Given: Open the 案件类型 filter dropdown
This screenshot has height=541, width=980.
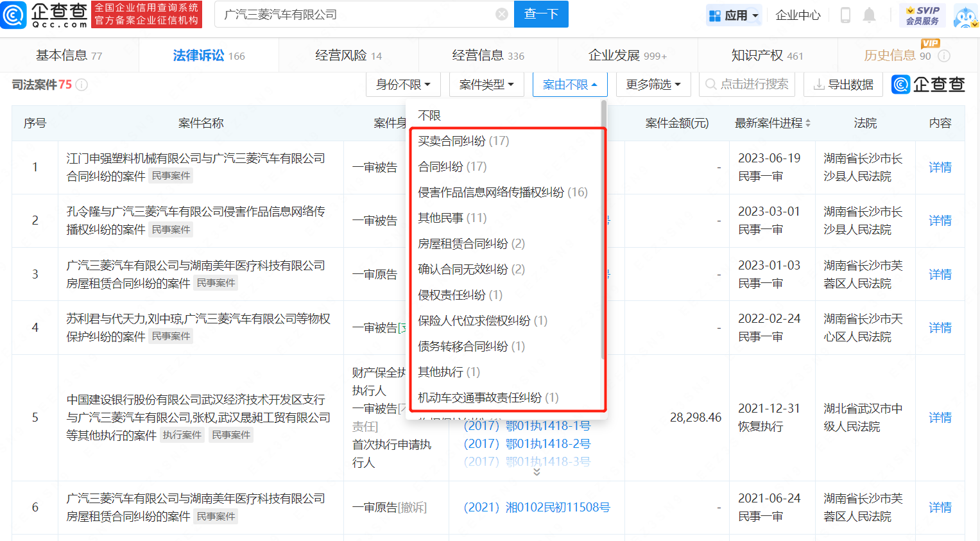Looking at the screenshot, I should point(486,85).
